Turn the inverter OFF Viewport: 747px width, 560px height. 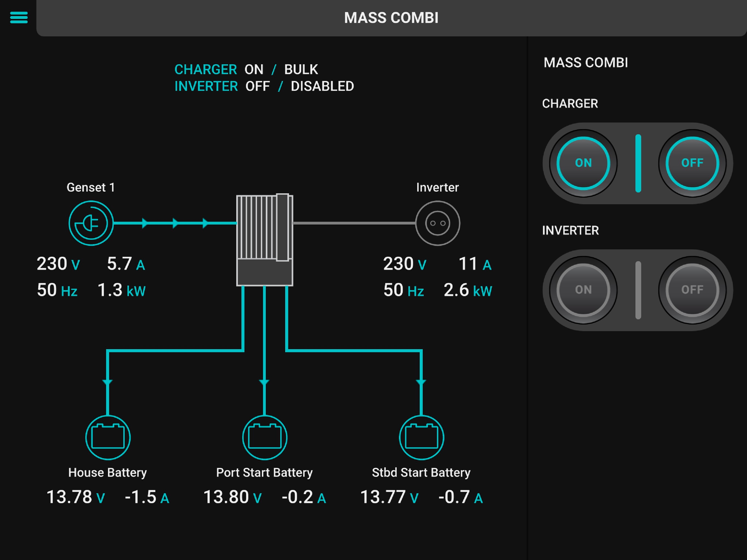click(692, 290)
